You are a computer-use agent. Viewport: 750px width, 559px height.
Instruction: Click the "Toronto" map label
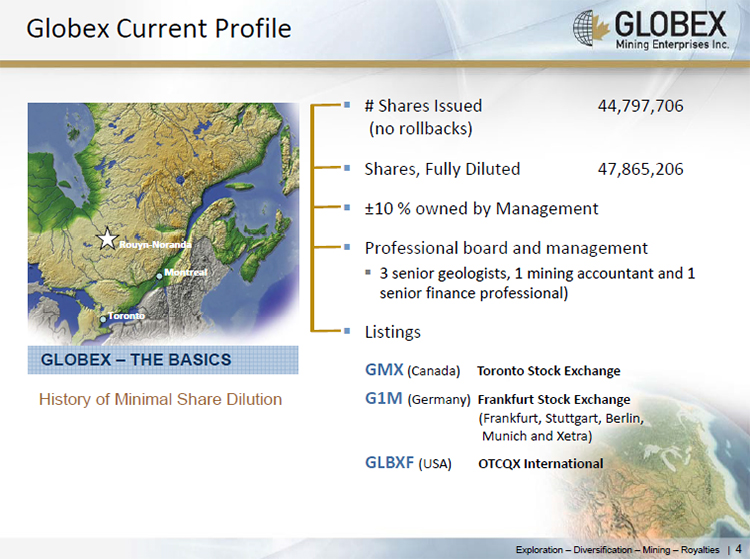point(126,316)
